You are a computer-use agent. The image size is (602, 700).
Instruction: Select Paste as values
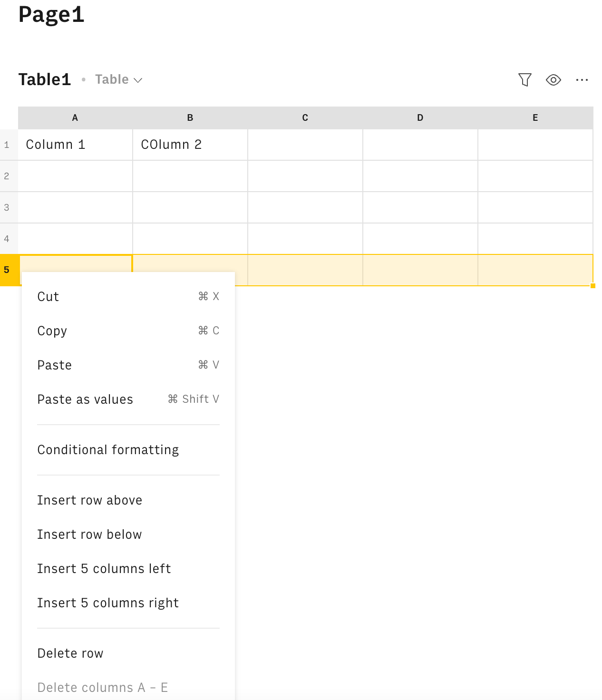pyautogui.click(x=85, y=399)
